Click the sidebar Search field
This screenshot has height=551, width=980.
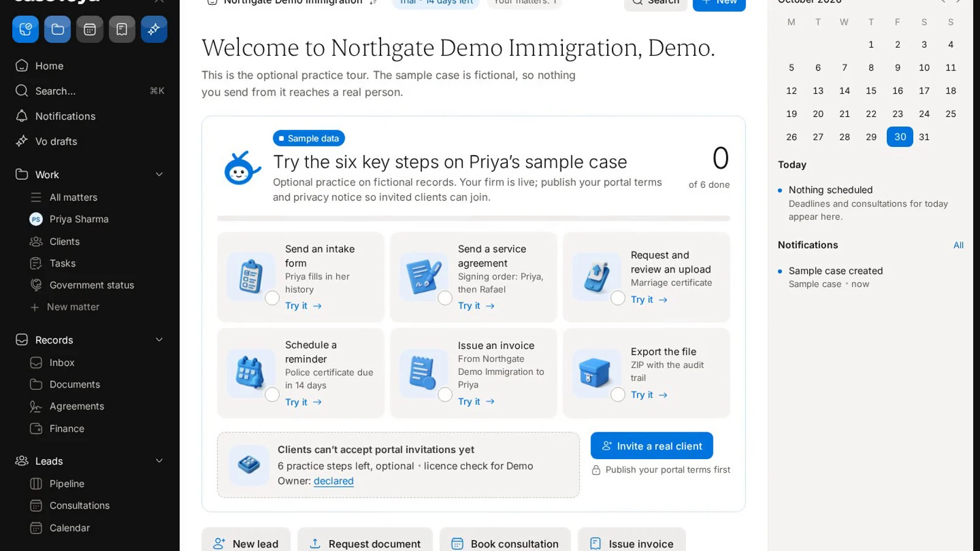pos(90,91)
